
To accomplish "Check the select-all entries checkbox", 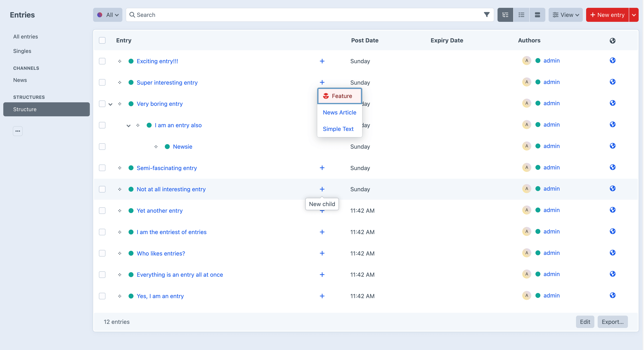I will point(102,40).
